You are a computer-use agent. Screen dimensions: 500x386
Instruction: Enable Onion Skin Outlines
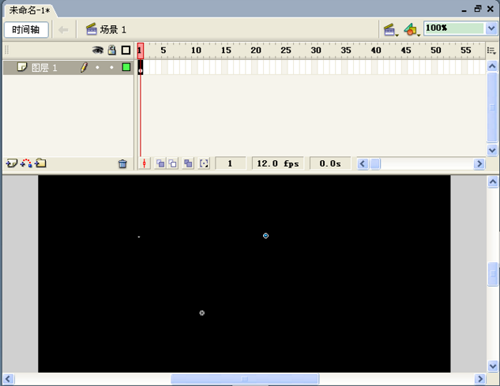click(172, 163)
